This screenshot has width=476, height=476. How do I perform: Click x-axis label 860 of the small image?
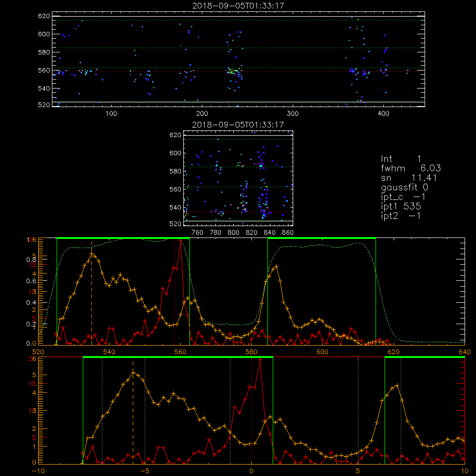288,233
